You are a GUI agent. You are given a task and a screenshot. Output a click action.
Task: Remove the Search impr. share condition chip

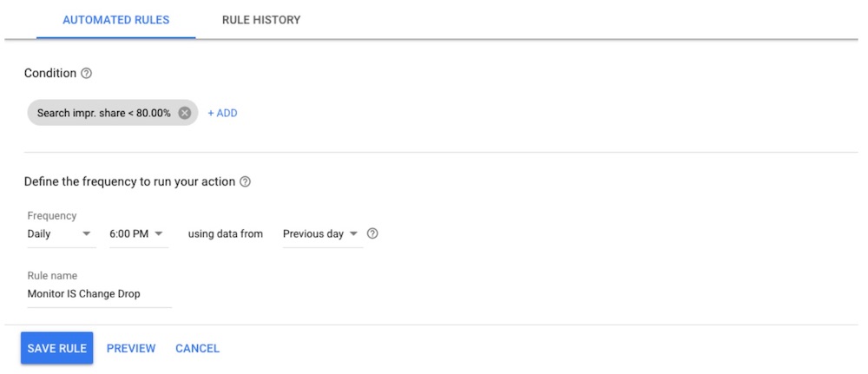coord(185,113)
